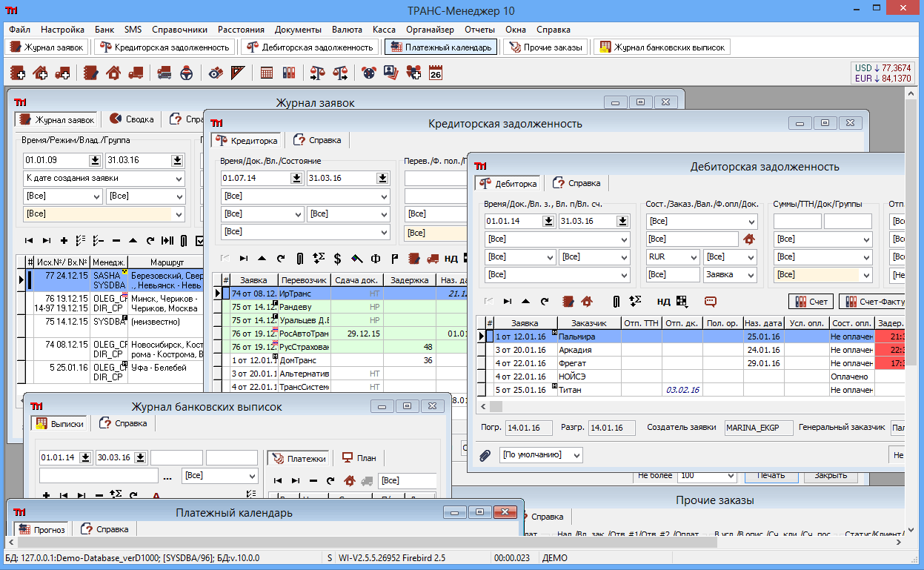Click the alarm clock reminders icon
924x570 pixels.
[368, 73]
